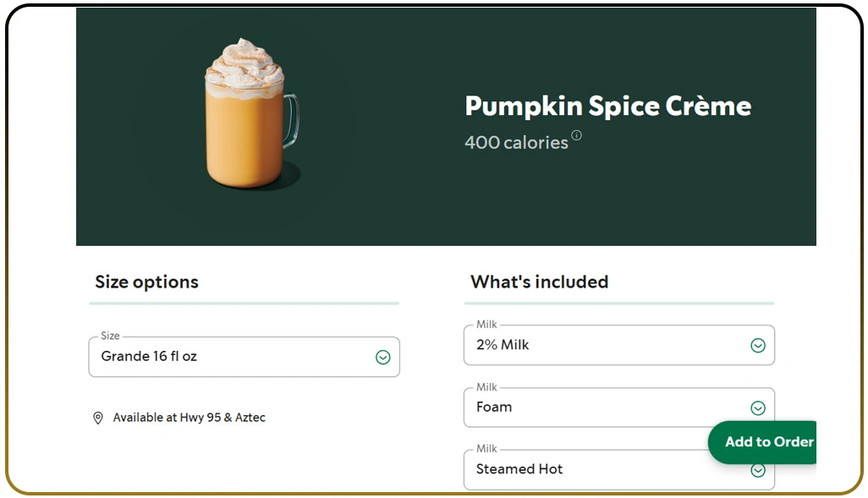The height and width of the screenshot is (498, 868).
Task: Click the Pumpkin Spice Crème title
Action: pyautogui.click(x=607, y=107)
